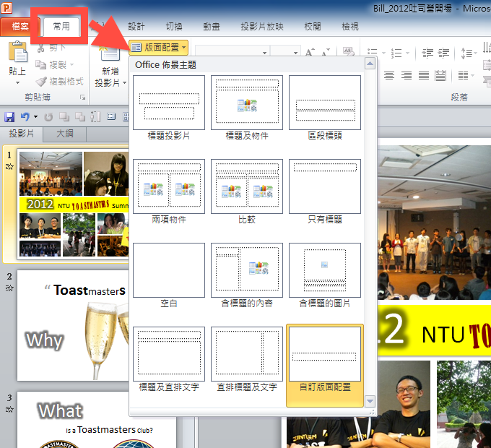
Task: Open the Clipboard (剪貼簿) dialog launcher
Action: coord(82,98)
